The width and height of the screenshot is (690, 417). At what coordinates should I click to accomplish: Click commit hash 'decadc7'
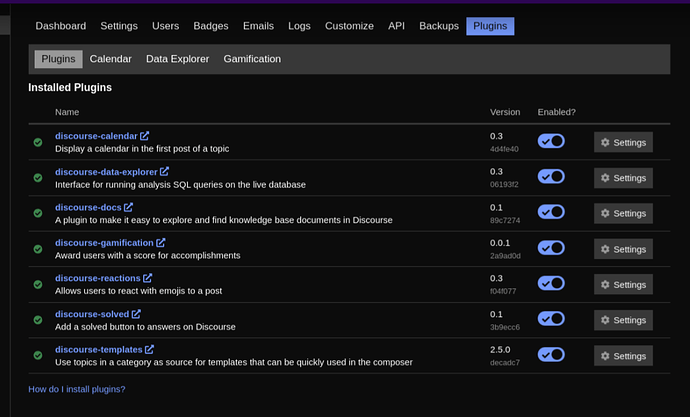(505, 362)
